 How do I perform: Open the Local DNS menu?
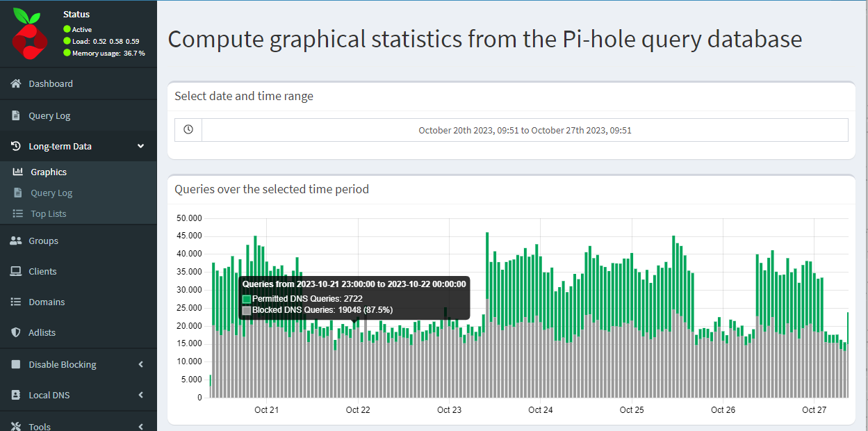click(79, 395)
